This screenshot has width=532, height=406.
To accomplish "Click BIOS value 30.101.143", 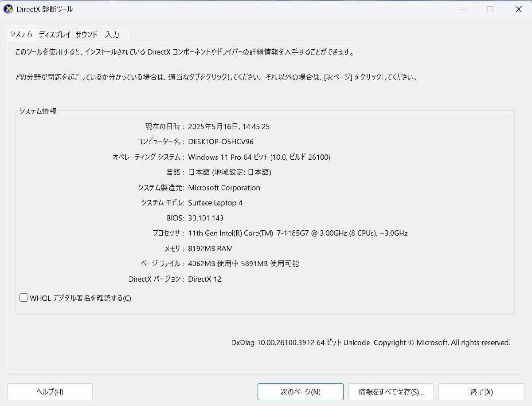I will 206,218.
